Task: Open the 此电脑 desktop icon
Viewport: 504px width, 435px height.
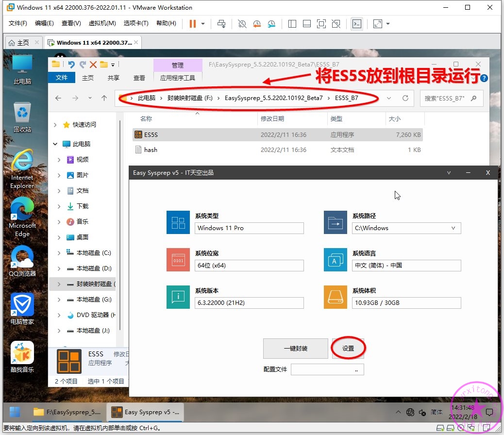Action: [x=22, y=70]
